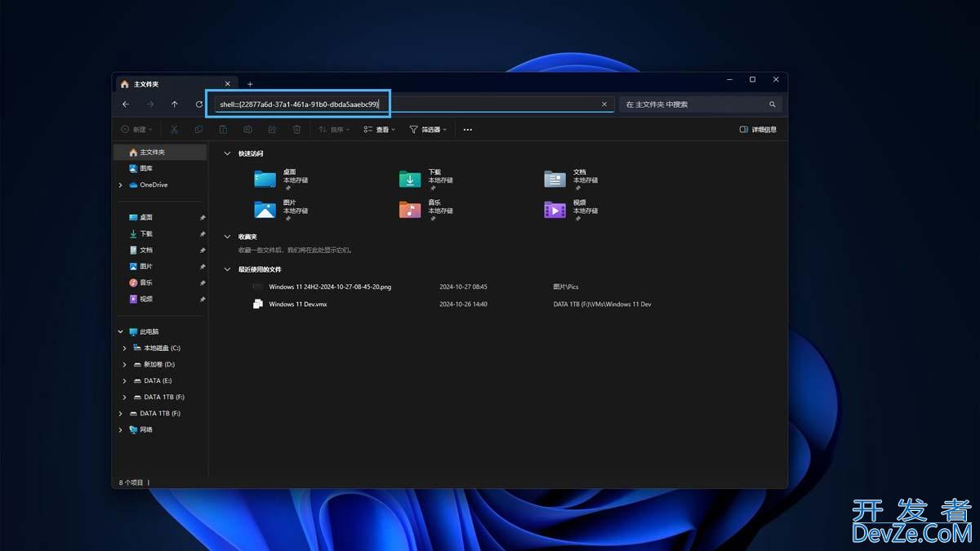Screen dimensions: 980x551
Task: Open the 文档 folder in Quick access
Action: [x=555, y=179]
